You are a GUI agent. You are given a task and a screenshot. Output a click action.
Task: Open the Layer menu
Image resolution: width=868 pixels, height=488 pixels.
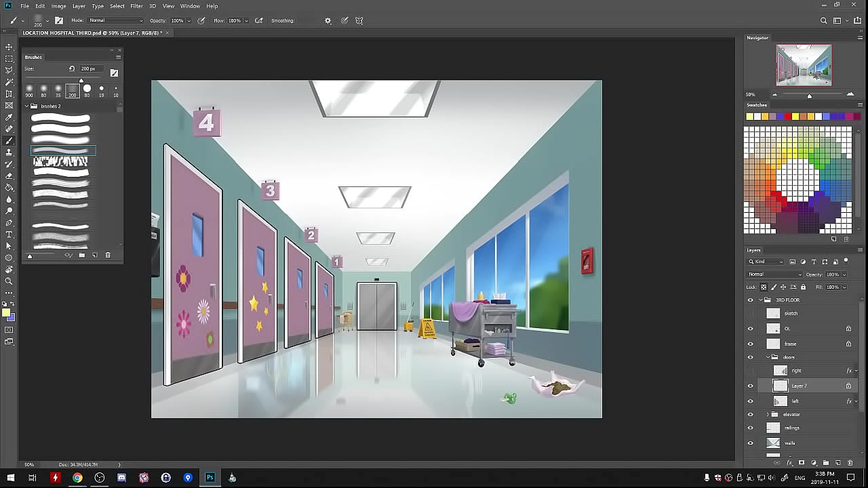79,6
